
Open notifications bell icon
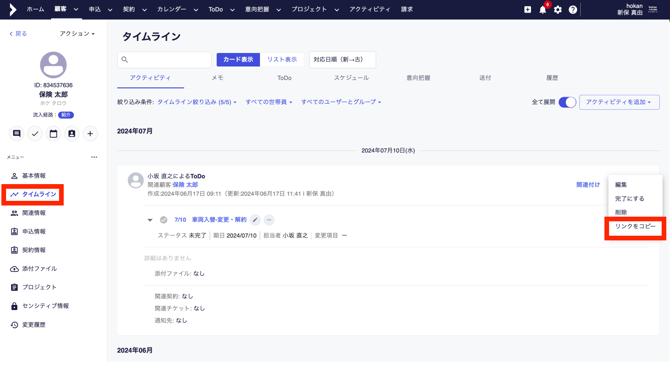[x=543, y=9]
